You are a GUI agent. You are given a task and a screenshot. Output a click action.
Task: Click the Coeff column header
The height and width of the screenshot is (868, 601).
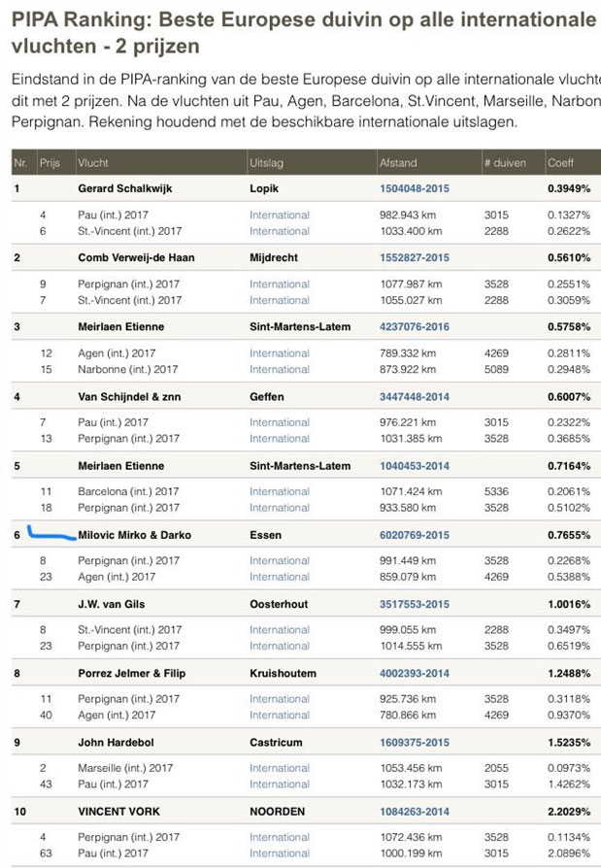561,163
